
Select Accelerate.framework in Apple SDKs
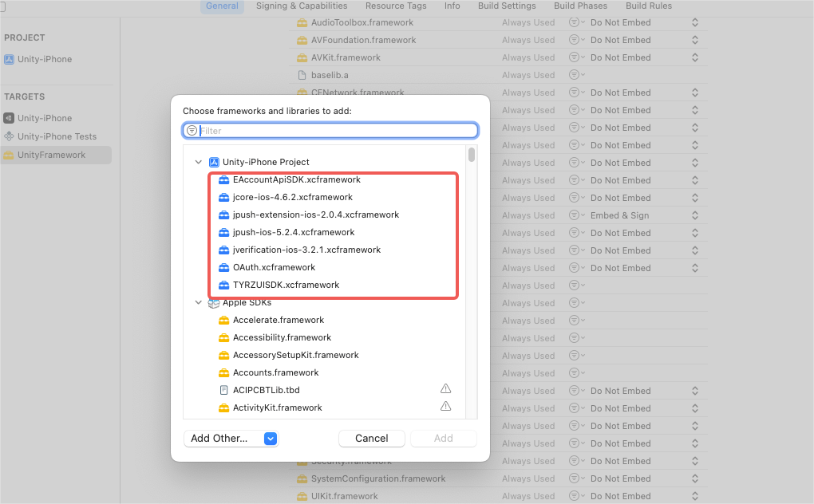(x=279, y=321)
